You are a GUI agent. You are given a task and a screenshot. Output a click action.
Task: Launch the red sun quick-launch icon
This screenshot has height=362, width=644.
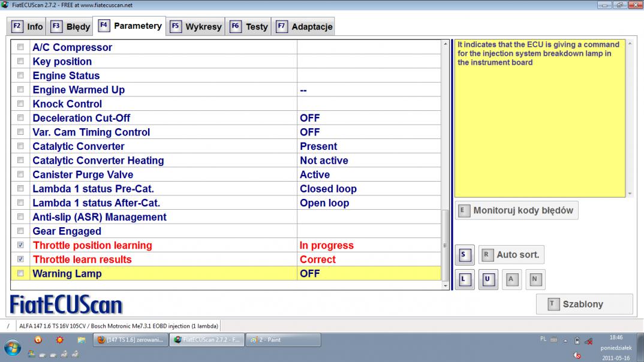pos(60,340)
